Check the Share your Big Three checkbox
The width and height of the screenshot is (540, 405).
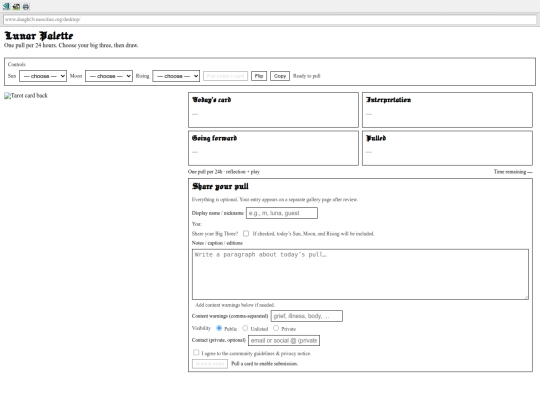[246, 233]
